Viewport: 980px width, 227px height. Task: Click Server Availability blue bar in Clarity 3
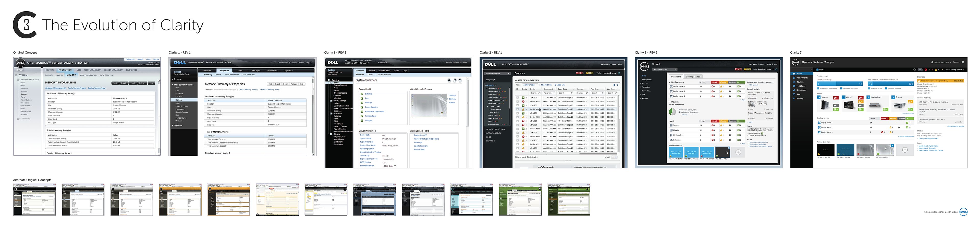[x=840, y=84]
